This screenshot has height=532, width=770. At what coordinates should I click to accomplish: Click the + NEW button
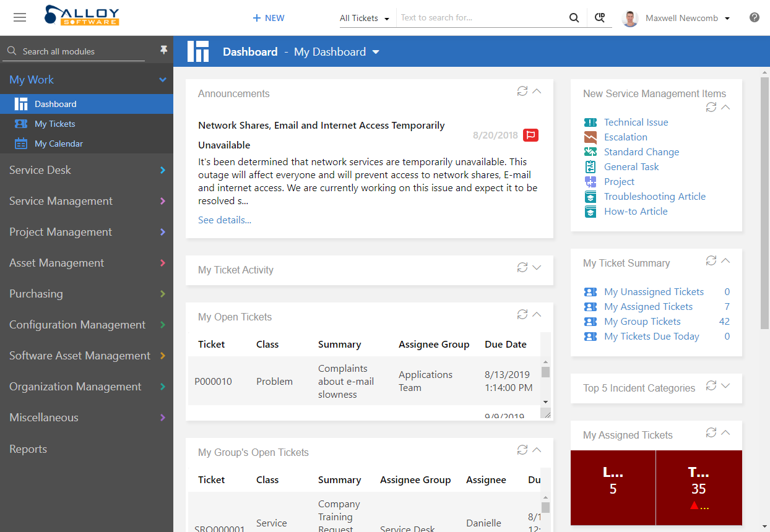[x=269, y=18]
